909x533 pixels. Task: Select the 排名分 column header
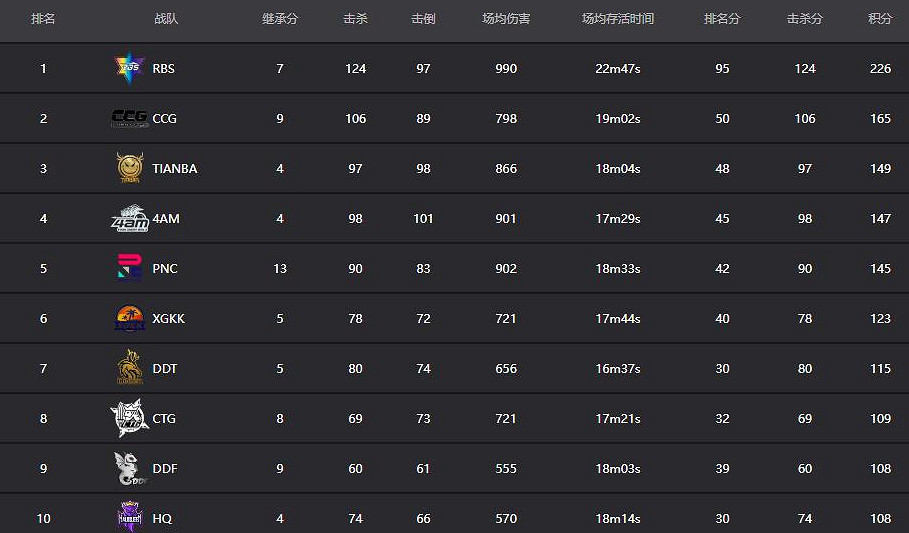pyautogui.click(x=722, y=19)
